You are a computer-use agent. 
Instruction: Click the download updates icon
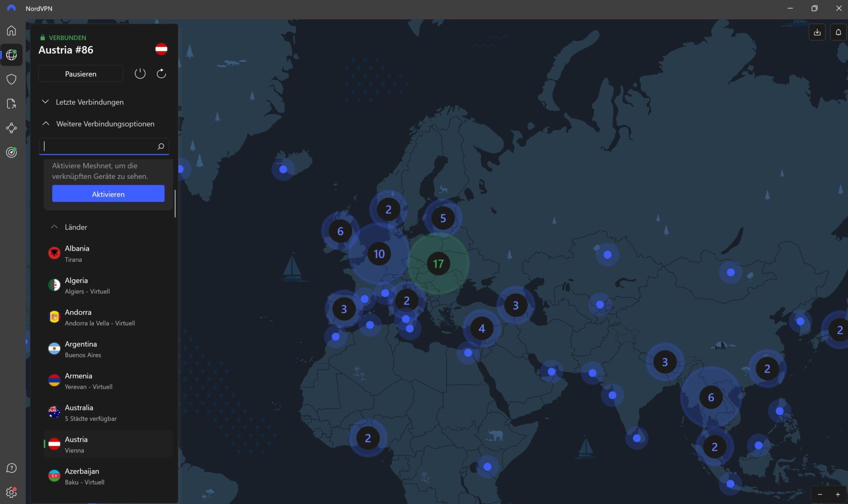(x=817, y=32)
